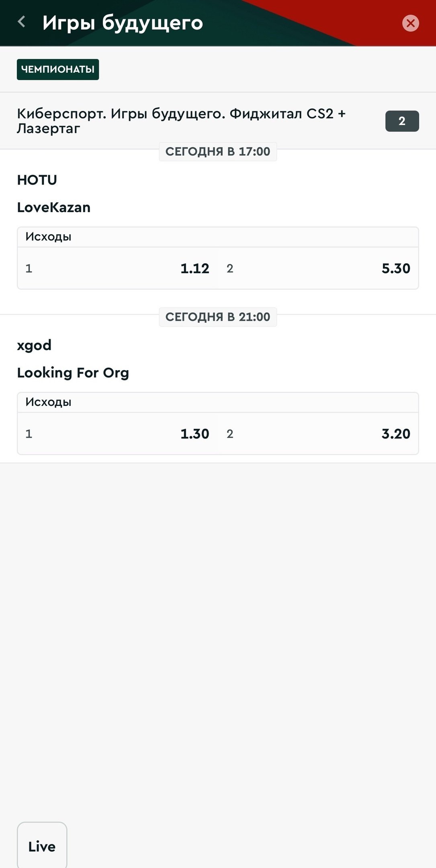436x868 pixels.
Task: Open Looking For Org match details
Action: pos(73,373)
